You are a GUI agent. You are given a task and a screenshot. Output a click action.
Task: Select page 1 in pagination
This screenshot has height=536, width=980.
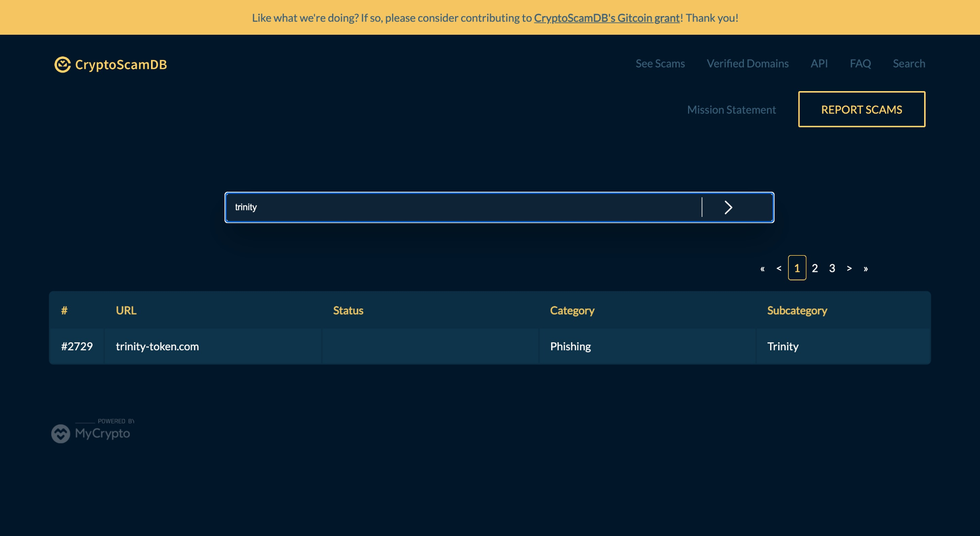797,268
